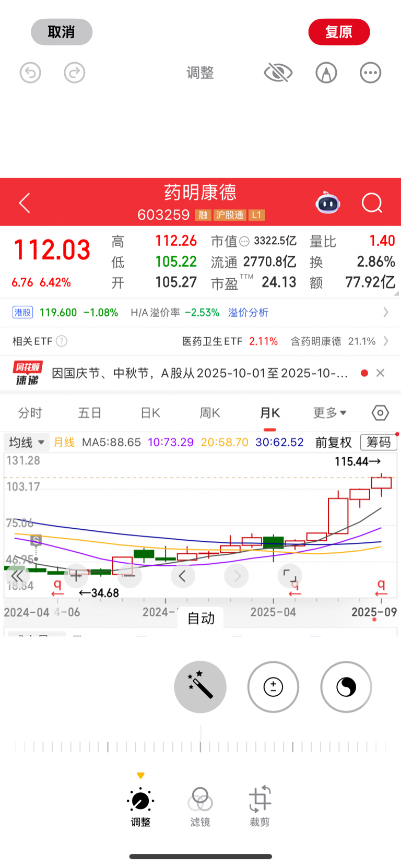Tap the chart zoom-in plus icon
The image size is (401, 868).
point(76,576)
